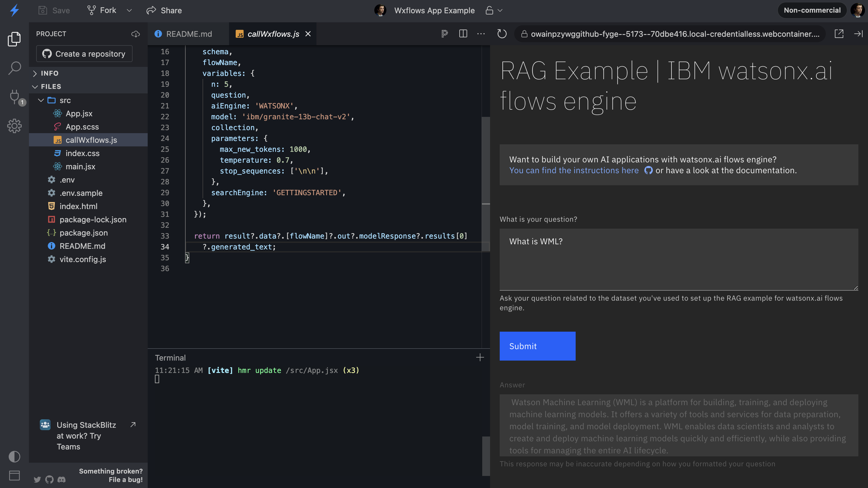The width and height of the screenshot is (868, 488).
Task: Expand the INFO section
Action: (x=35, y=73)
